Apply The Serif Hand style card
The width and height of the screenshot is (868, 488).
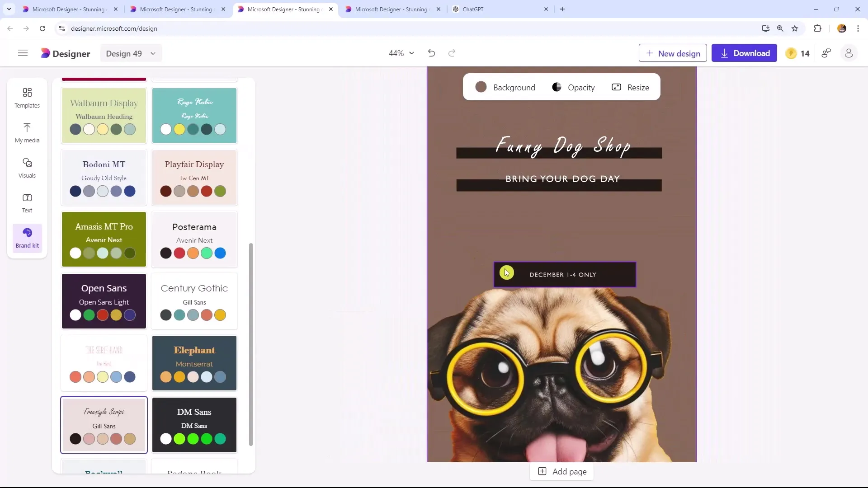pyautogui.click(x=104, y=363)
